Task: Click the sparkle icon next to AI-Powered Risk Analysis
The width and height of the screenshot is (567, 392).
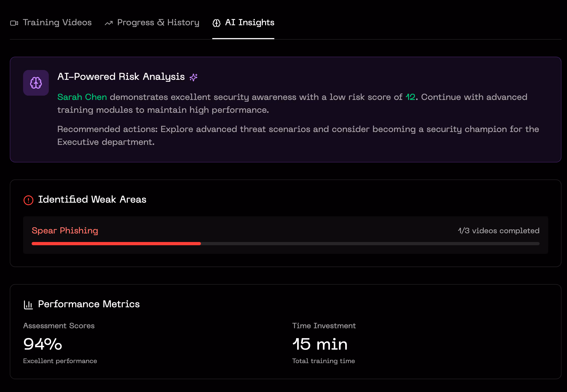Action: click(193, 77)
